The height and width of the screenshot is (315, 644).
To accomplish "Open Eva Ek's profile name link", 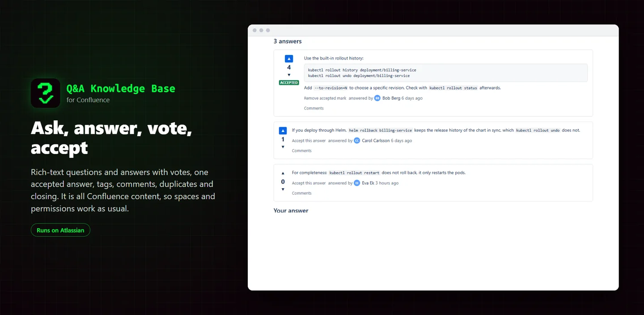I will click(x=368, y=183).
